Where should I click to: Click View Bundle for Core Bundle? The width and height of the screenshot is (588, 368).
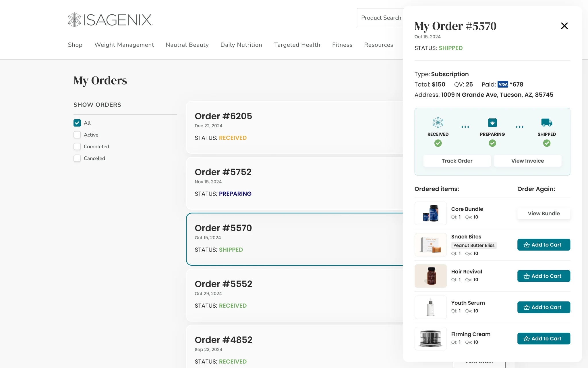[544, 214]
